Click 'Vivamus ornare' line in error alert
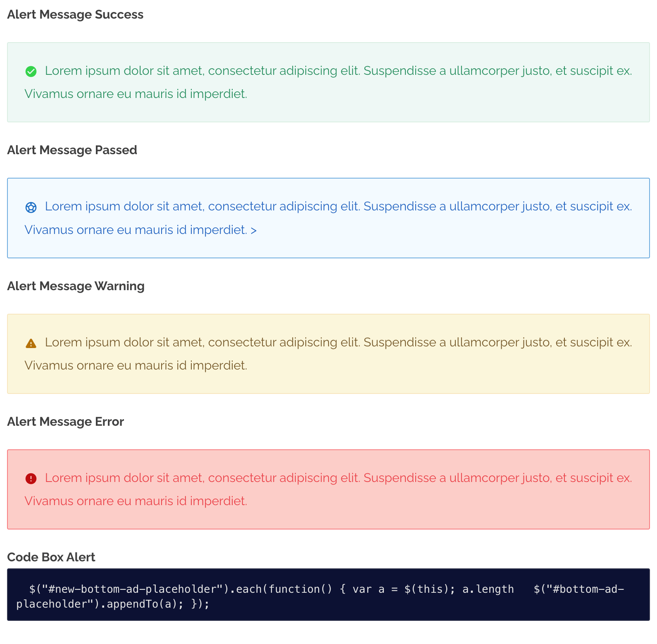 pyautogui.click(x=136, y=501)
